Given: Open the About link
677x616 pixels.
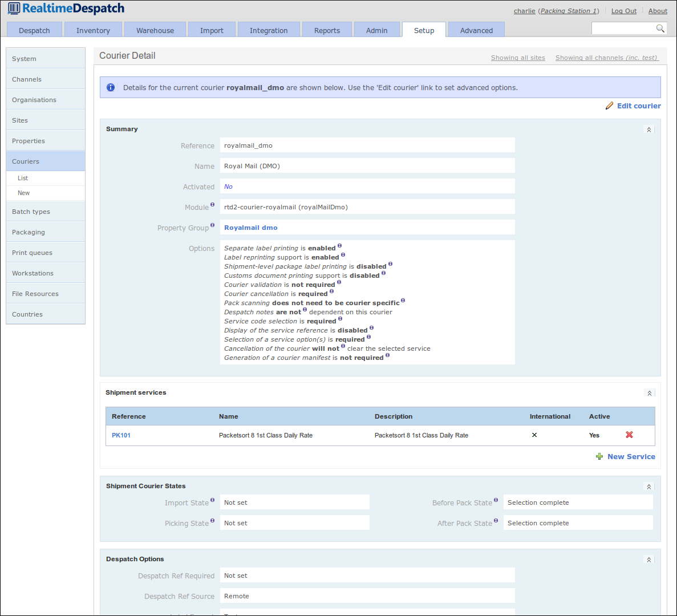Looking at the screenshot, I should tap(658, 11).
